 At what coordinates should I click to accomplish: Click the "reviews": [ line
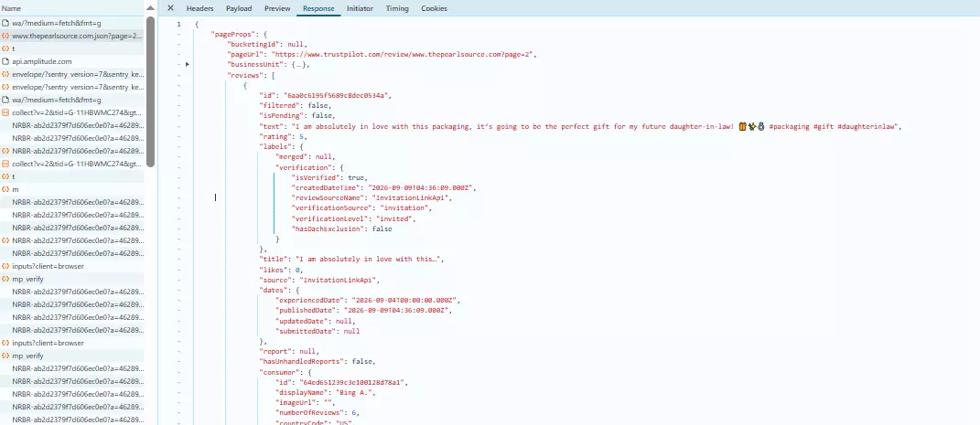coord(252,75)
